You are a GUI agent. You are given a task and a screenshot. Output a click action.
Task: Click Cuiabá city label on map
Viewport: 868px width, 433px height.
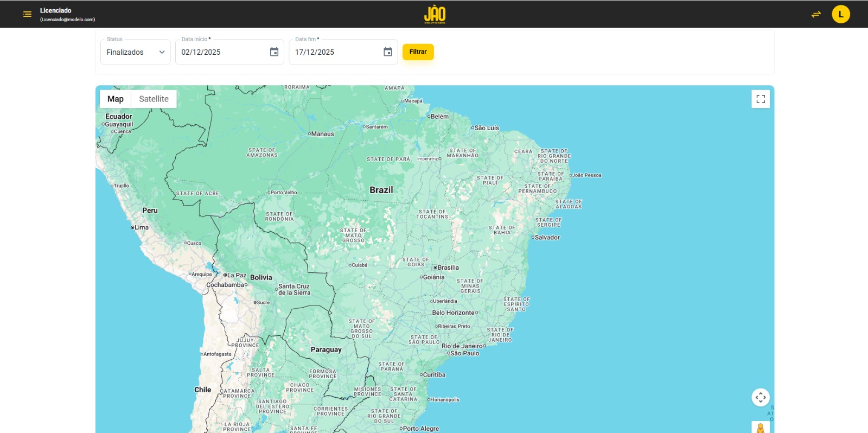pos(360,265)
